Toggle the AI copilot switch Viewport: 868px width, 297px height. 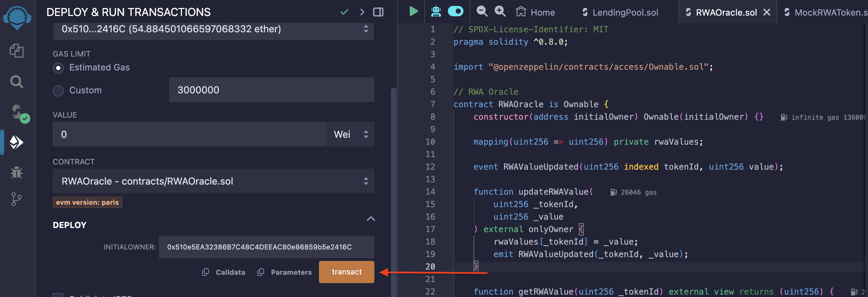point(455,11)
